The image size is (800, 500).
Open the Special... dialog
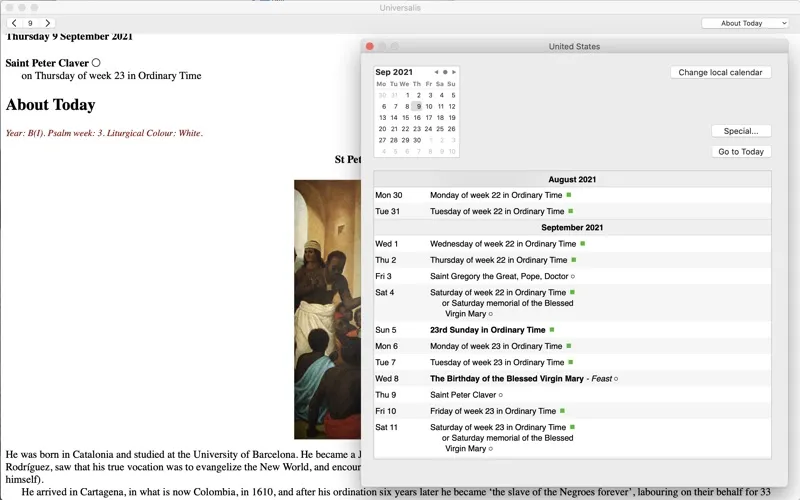click(x=741, y=131)
